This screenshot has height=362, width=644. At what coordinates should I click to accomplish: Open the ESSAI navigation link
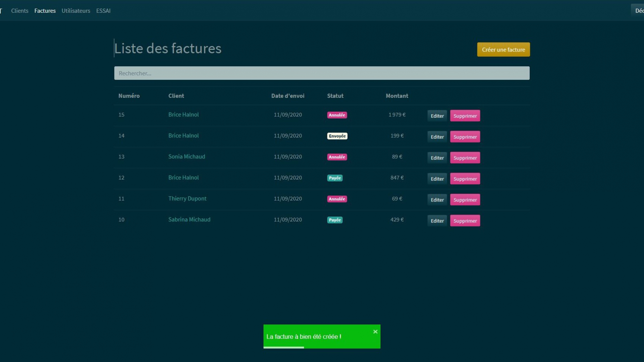tap(103, 11)
